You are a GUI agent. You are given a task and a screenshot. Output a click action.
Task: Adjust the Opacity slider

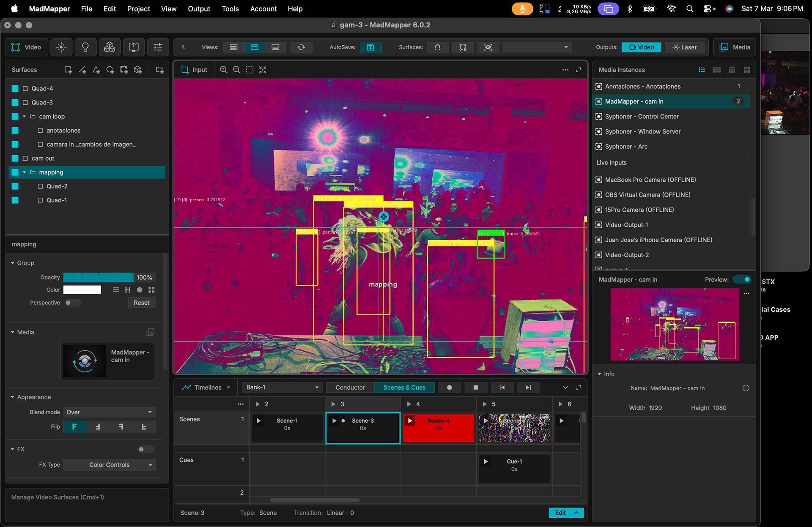point(98,277)
